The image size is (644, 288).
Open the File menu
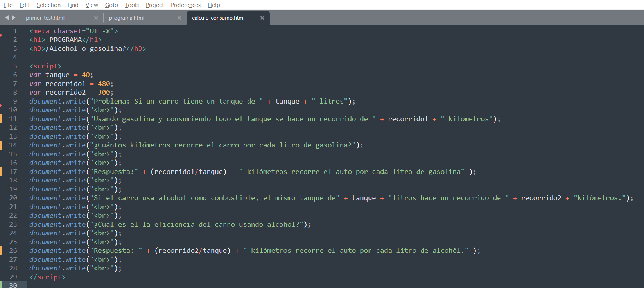click(8, 5)
